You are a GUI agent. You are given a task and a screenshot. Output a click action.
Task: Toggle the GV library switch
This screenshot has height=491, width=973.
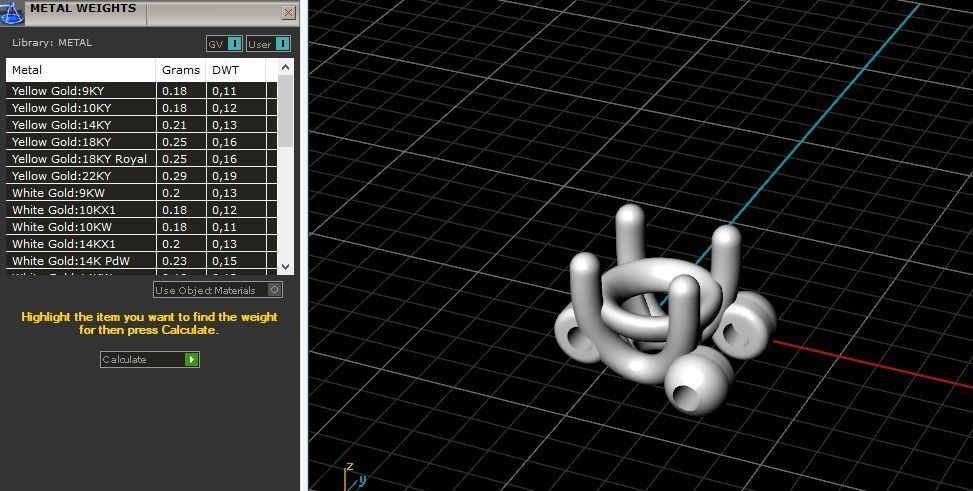pos(224,44)
